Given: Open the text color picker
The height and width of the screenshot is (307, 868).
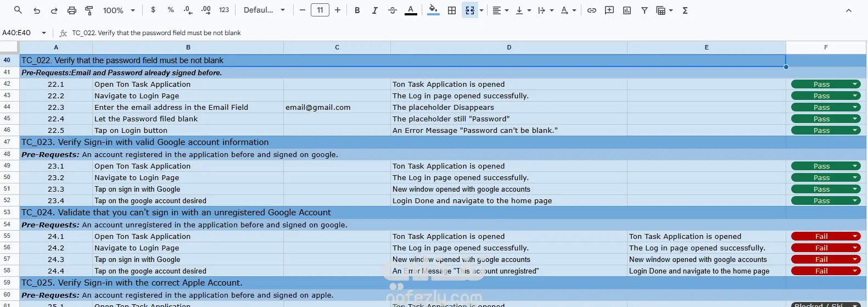Looking at the screenshot, I should click(x=411, y=10).
